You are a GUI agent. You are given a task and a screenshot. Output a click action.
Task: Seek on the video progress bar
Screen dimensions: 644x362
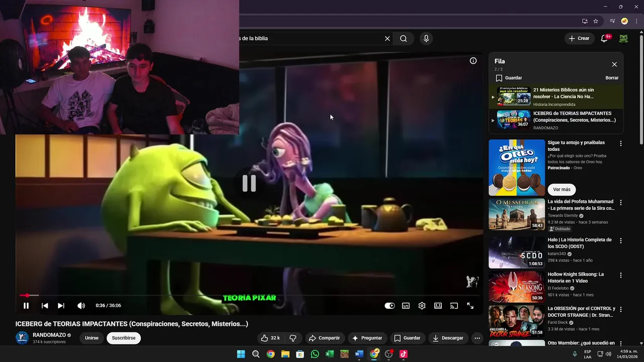click(249, 296)
